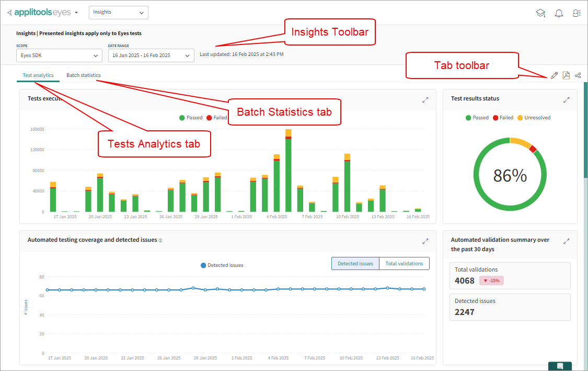Click the pencil edit icon

click(554, 76)
